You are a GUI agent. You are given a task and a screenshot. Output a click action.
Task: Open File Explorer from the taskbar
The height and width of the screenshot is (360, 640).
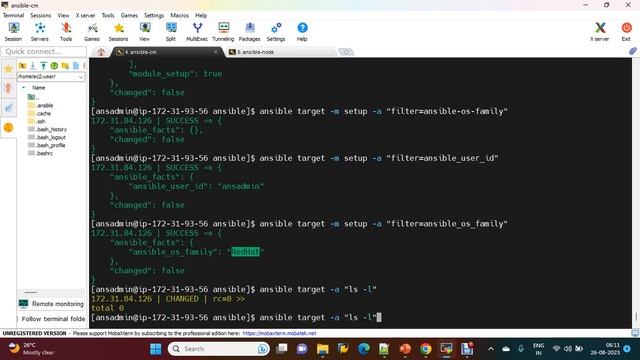(x=322, y=349)
